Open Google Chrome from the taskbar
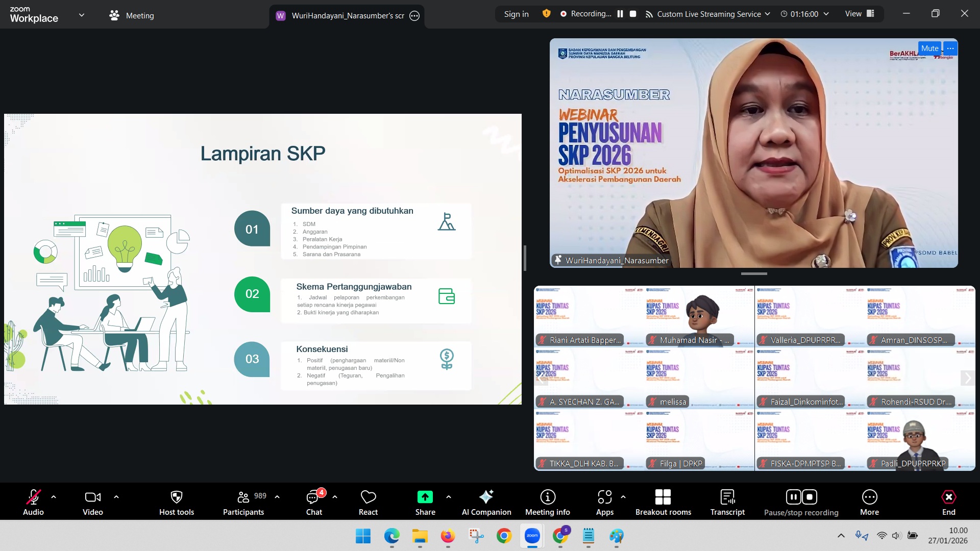Screen dimensions: 980x551 tap(504, 536)
